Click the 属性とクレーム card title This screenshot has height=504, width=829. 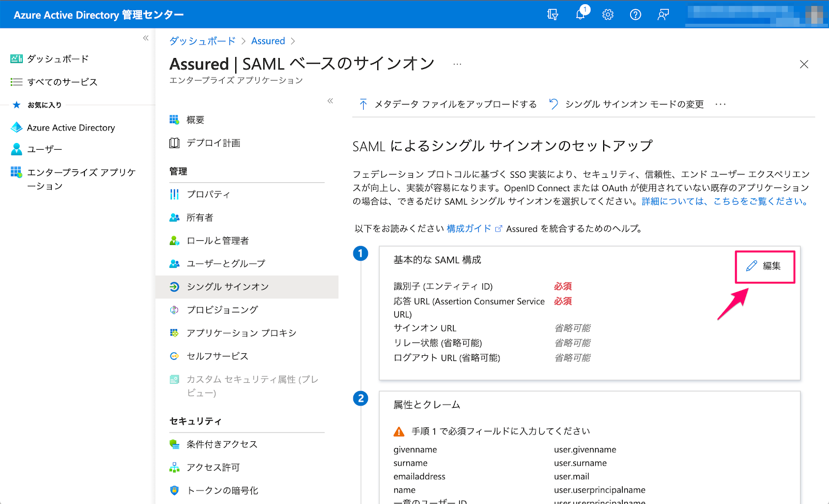(427, 405)
